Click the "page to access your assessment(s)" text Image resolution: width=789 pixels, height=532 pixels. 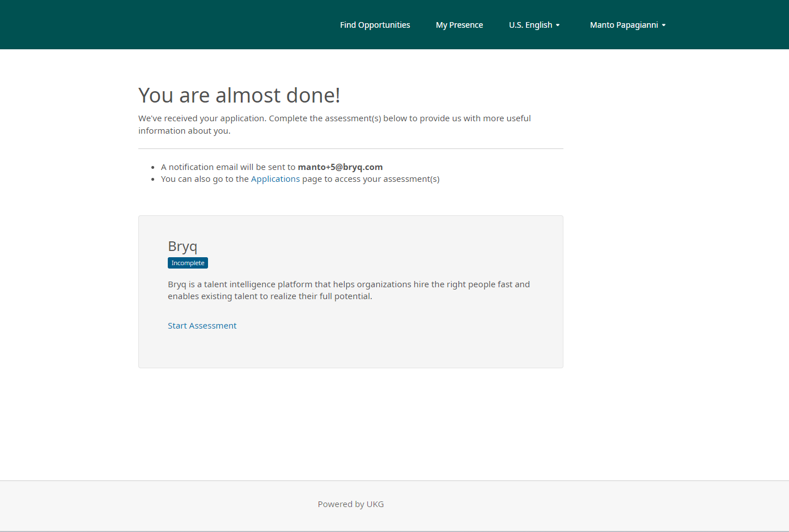pos(371,179)
